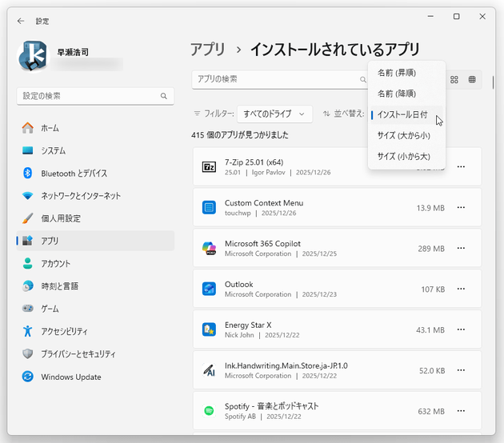This screenshot has height=443, width=504.
Task: Click the Microsoft 365 Copilot icon
Action: click(x=209, y=249)
